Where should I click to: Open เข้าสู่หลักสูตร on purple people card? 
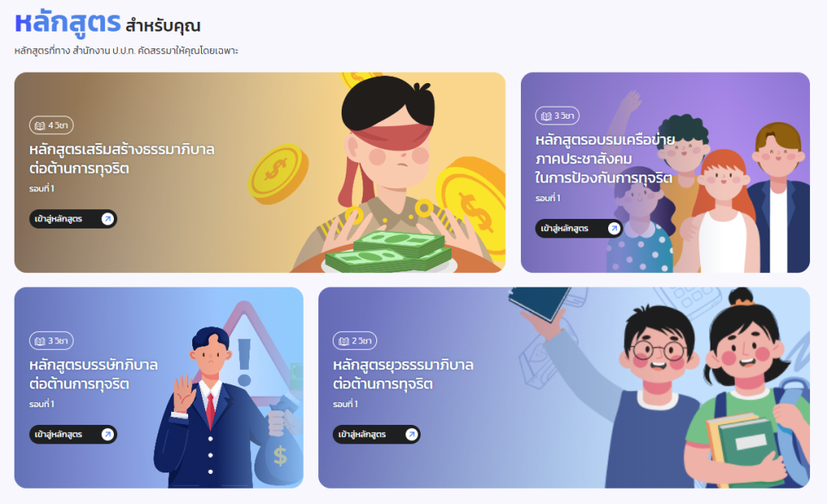[x=579, y=229]
